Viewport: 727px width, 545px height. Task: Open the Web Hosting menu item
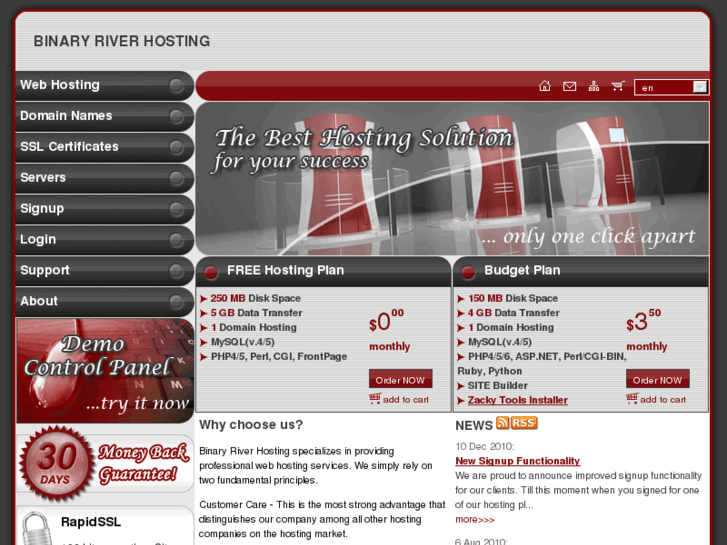[105, 85]
